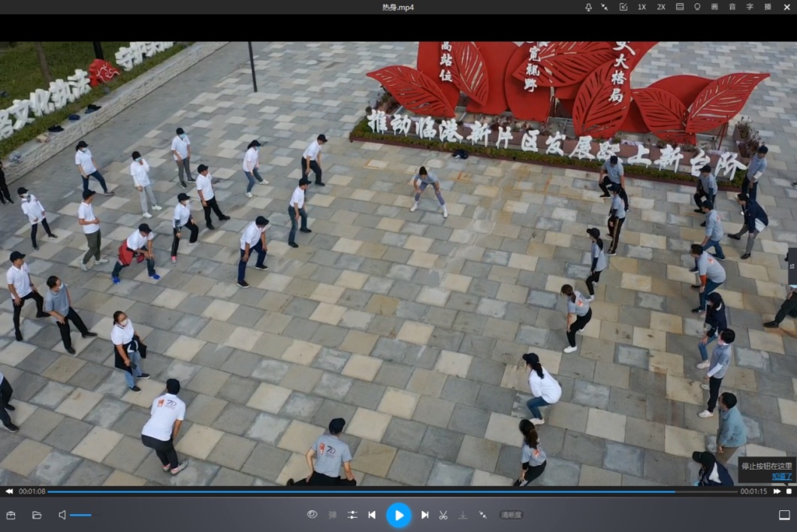Set window size to 1X
Screen dimensions: 797x532
pos(642,7)
